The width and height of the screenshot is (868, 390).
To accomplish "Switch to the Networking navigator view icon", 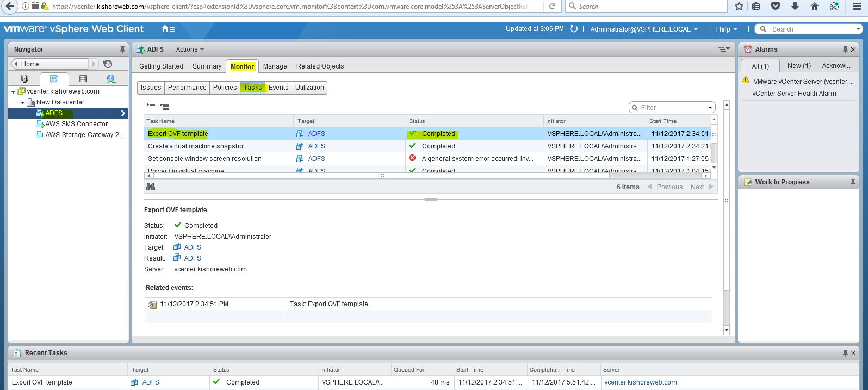I will pos(111,79).
